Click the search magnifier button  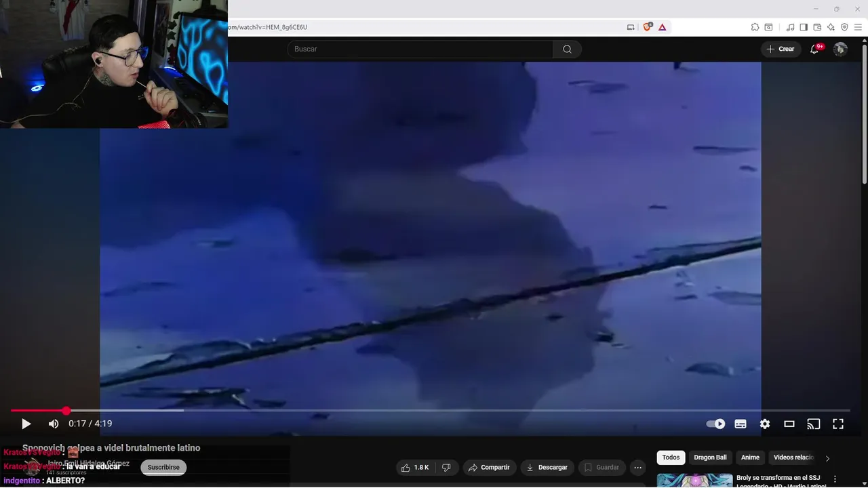[567, 49]
